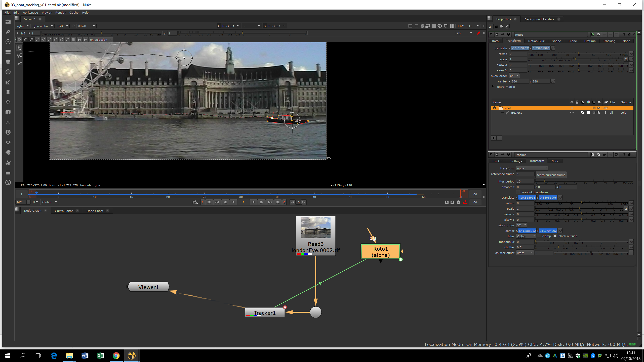Open the Render menu
This screenshot has height=362, width=644.
(x=60, y=13)
